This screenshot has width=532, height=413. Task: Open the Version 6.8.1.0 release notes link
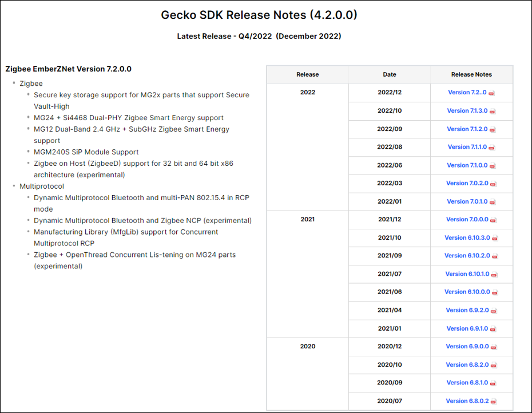pyautogui.click(x=467, y=383)
